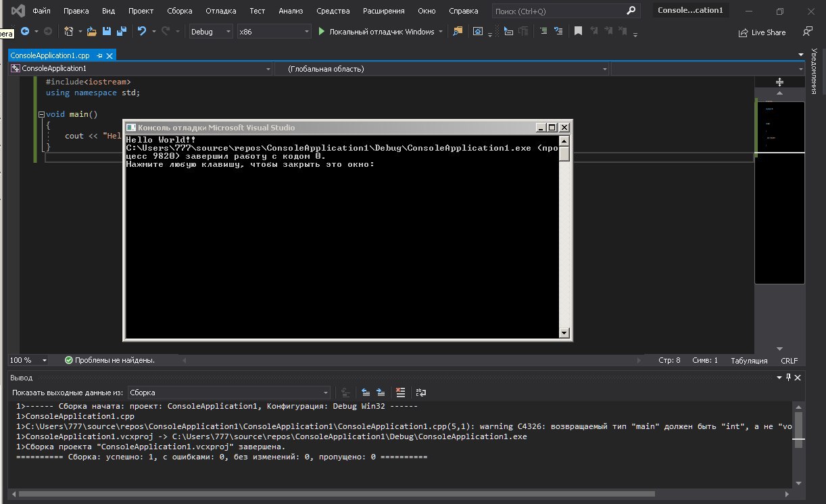826x504 pixels.
Task: Click previous message icon in Output toolbar
Action: [366, 392]
